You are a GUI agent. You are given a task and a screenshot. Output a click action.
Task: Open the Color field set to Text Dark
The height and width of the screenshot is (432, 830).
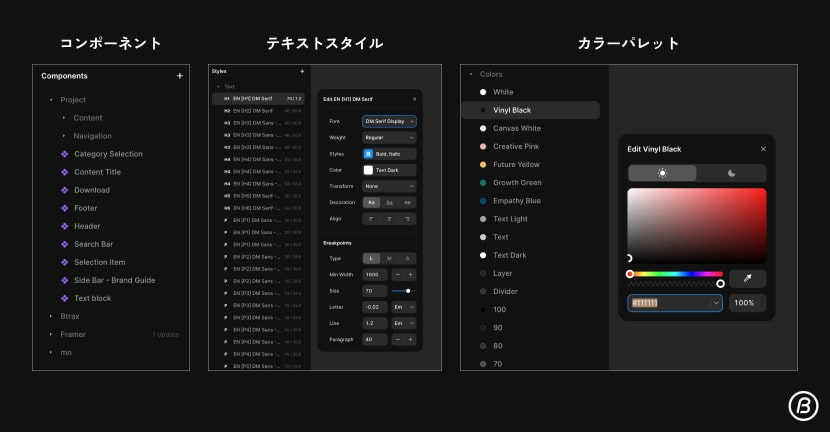point(389,170)
